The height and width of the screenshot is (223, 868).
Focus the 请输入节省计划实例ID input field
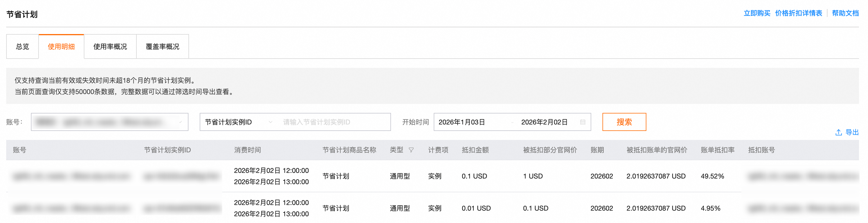click(x=334, y=122)
